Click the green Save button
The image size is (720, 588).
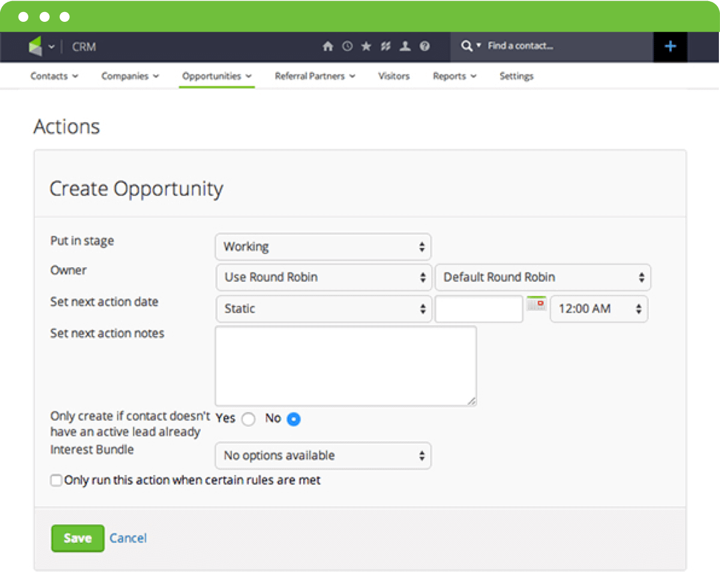pos(77,538)
